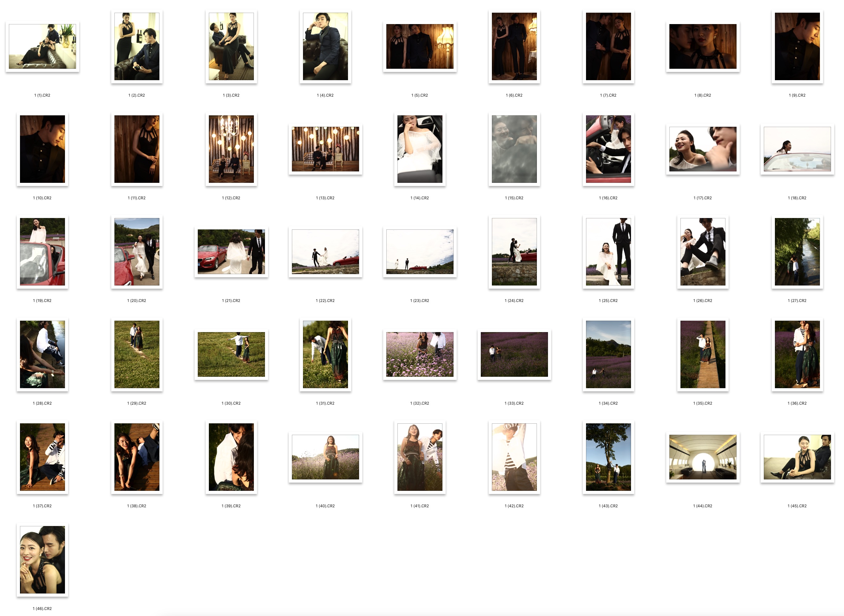This screenshot has height=616, width=844.
Task: Click the 1 (18).CR2 thumbnail
Action: [x=797, y=149]
